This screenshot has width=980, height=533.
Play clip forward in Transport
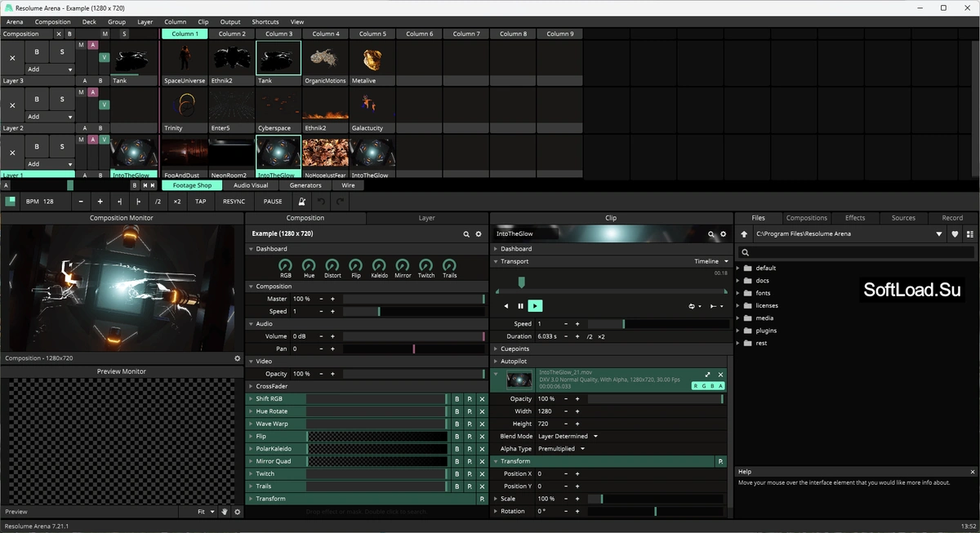[535, 306]
